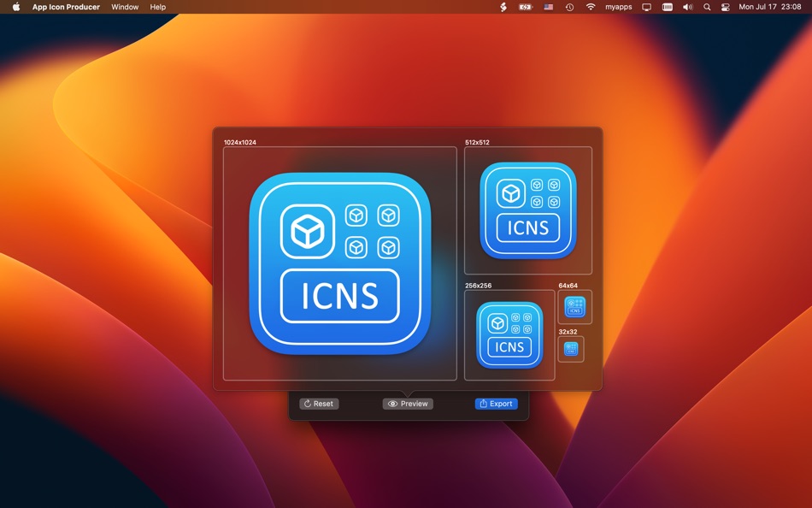The width and height of the screenshot is (812, 508).
Task: Click the Reset button
Action: tap(319, 404)
